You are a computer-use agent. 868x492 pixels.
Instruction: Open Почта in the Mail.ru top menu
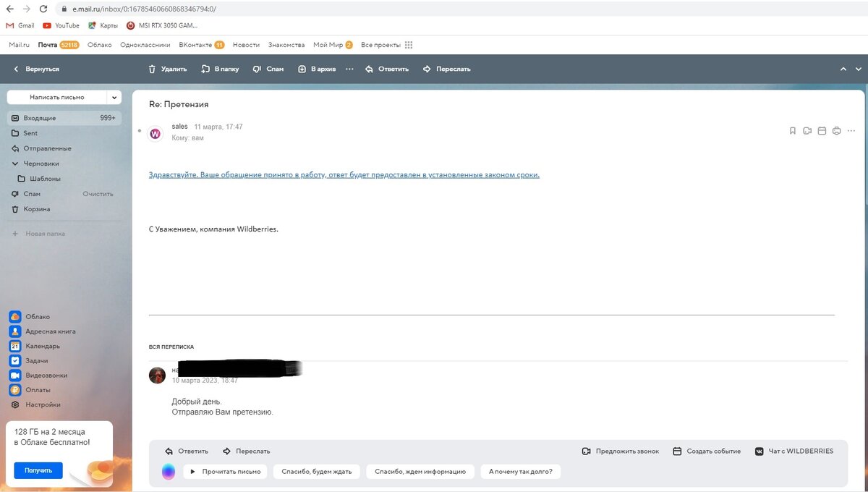click(x=48, y=45)
